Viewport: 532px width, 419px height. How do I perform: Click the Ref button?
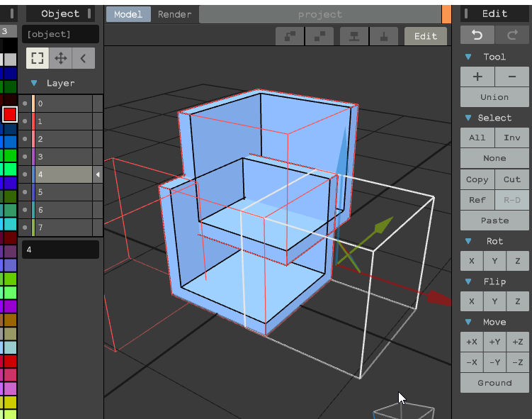click(x=477, y=200)
